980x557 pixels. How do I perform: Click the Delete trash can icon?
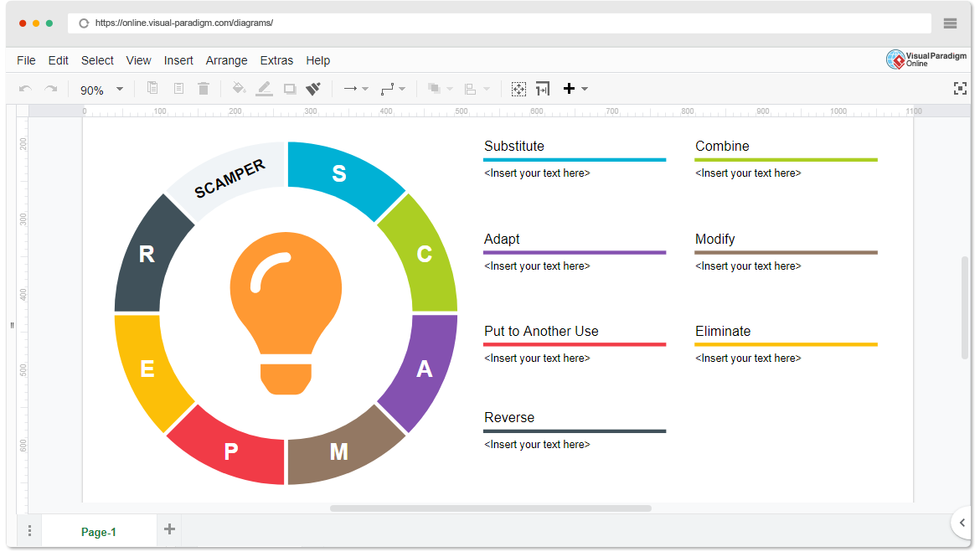pos(204,88)
